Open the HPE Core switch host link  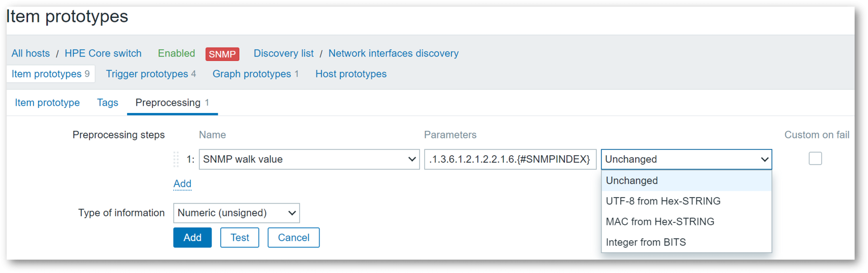tap(103, 53)
